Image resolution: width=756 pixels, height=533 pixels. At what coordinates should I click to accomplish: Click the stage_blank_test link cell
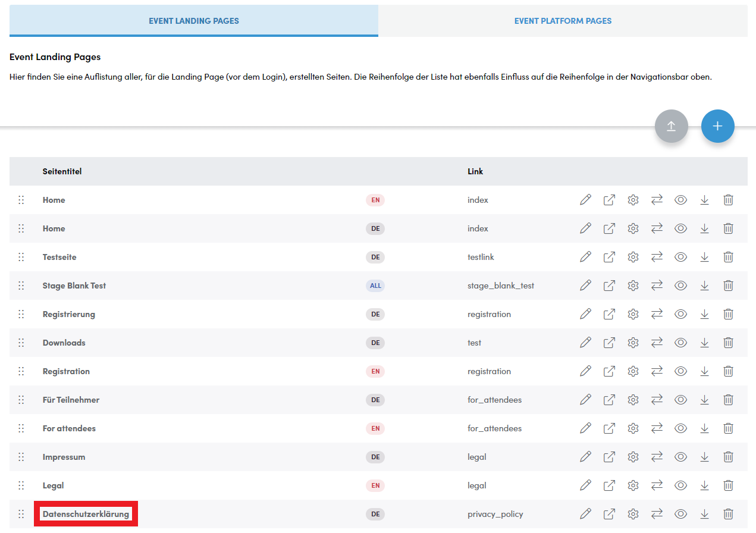click(501, 286)
